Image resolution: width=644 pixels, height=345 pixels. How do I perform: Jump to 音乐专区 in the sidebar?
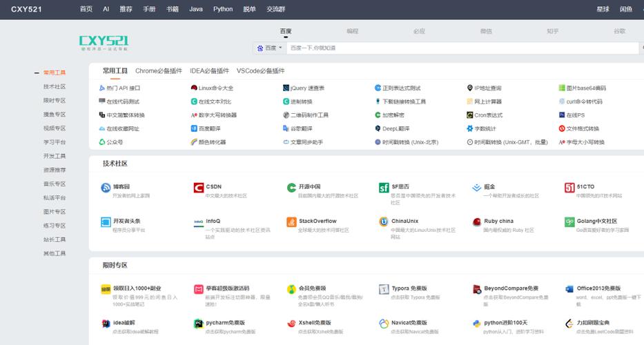point(55,184)
